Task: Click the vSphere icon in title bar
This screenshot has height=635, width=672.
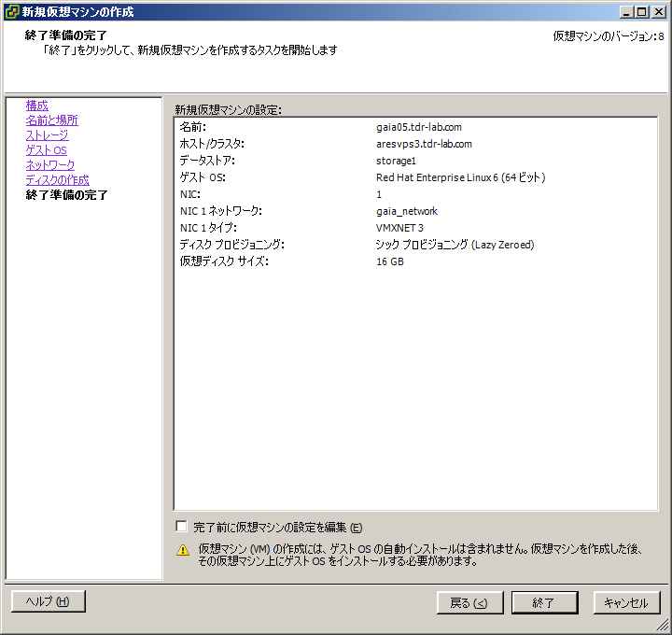Action: pos(11,12)
